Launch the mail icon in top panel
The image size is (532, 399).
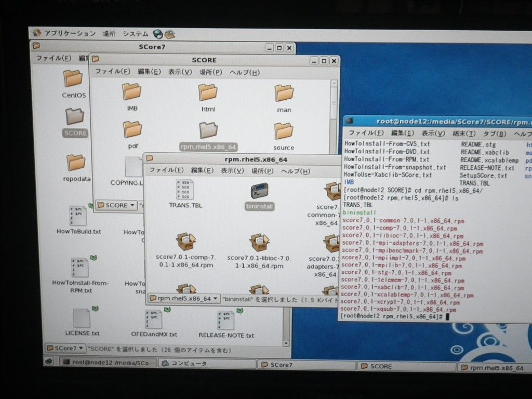[170, 34]
